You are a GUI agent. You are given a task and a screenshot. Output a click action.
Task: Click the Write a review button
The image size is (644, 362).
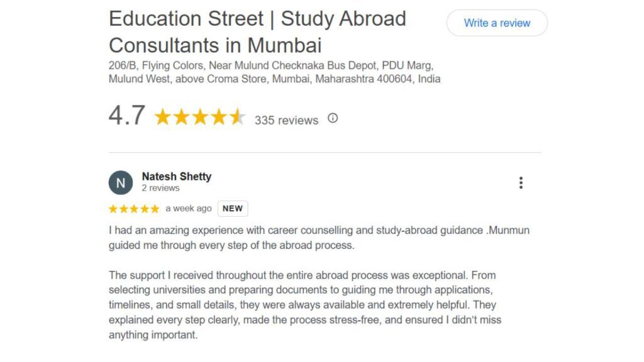pyautogui.click(x=497, y=23)
